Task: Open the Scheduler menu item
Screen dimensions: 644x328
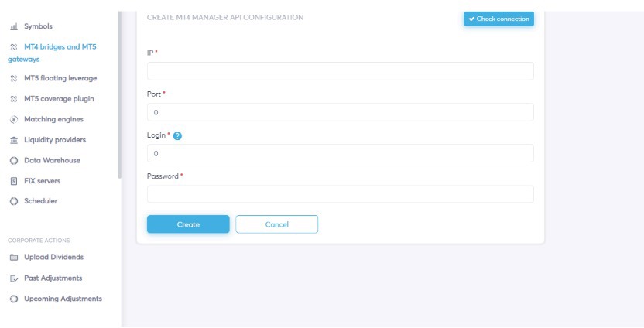Action: (41, 201)
